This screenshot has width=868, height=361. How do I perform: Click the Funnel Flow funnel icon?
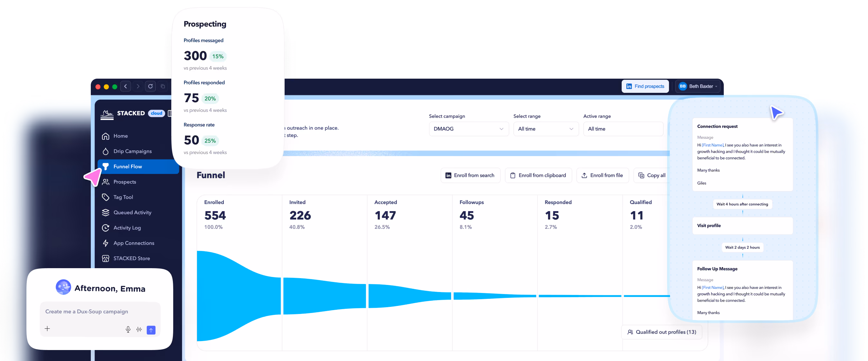coord(106,166)
